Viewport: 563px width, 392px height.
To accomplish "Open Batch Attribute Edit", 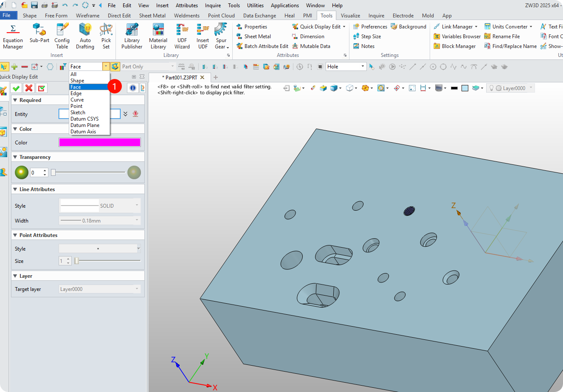I will tap(262, 46).
